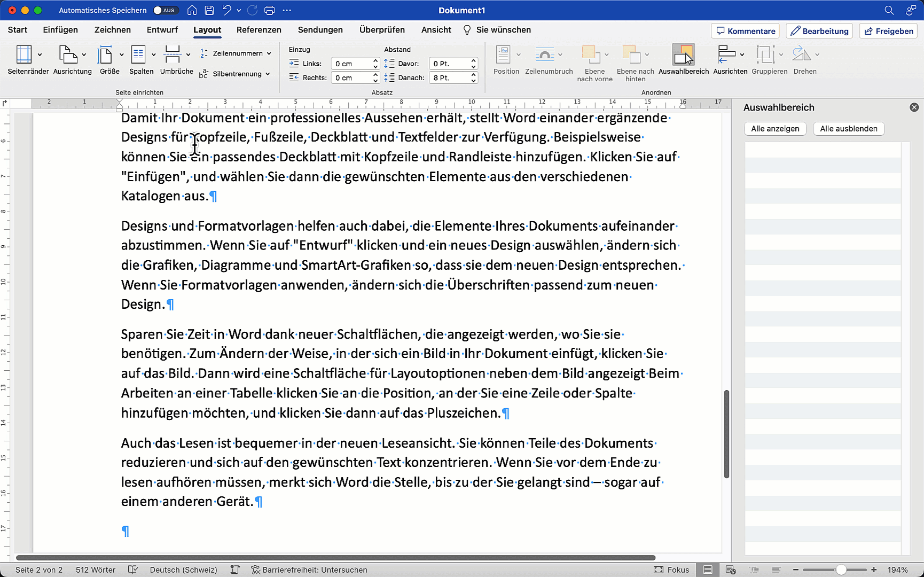Click the print icon in title bar
This screenshot has height=577, width=924.
(270, 10)
